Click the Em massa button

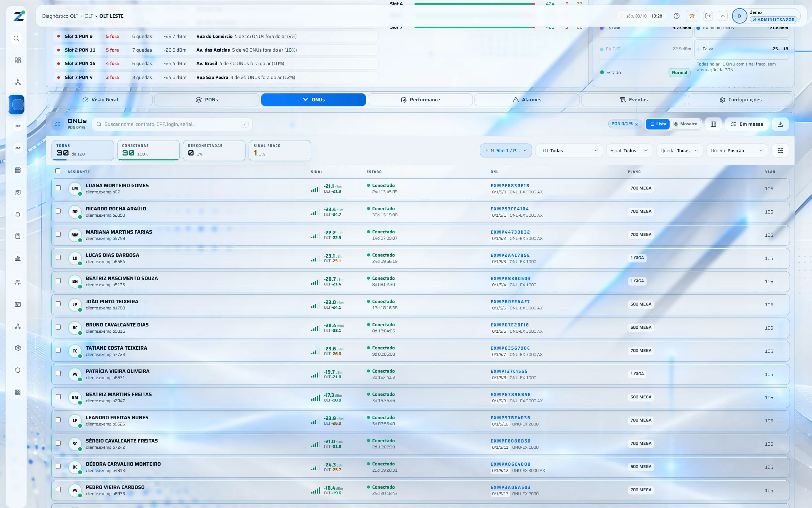coord(747,124)
